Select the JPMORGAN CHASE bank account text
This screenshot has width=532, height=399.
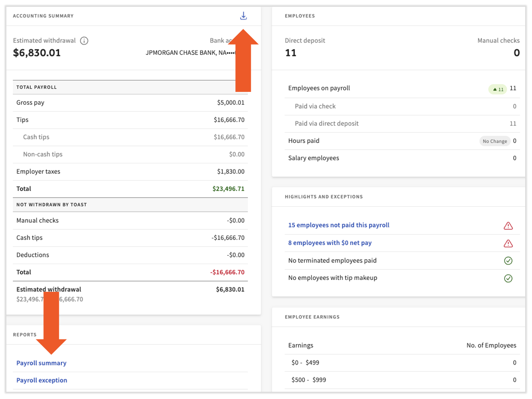click(x=190, y=53)
